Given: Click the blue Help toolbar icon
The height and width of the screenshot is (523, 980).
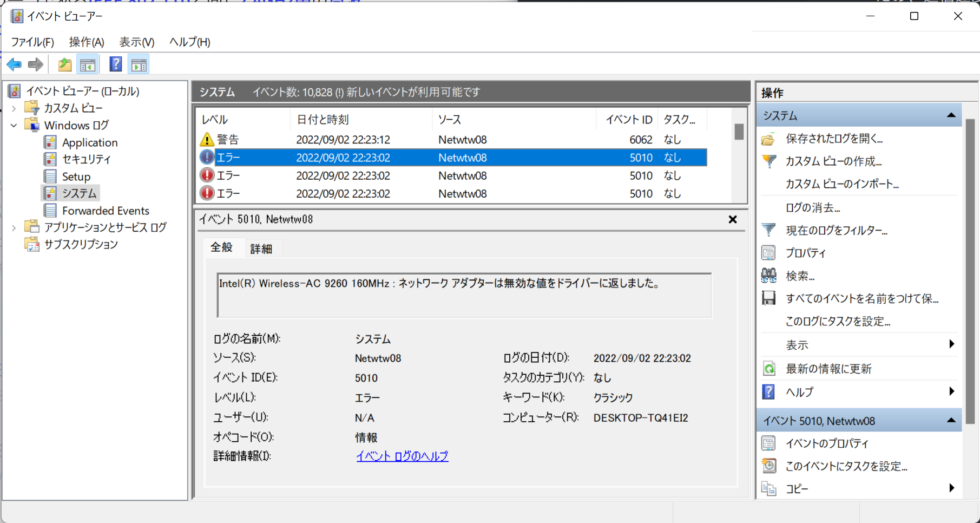Looking at the screenshot, I should 116,65.
